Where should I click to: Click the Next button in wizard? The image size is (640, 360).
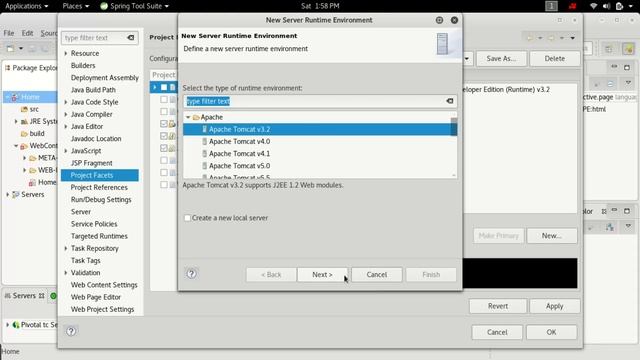[322, 275]
